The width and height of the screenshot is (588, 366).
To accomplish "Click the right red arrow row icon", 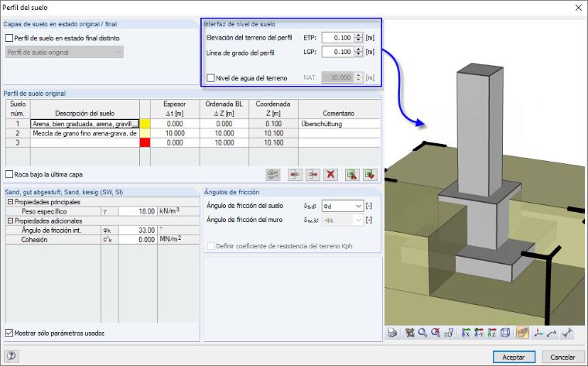I will point(313,174).
